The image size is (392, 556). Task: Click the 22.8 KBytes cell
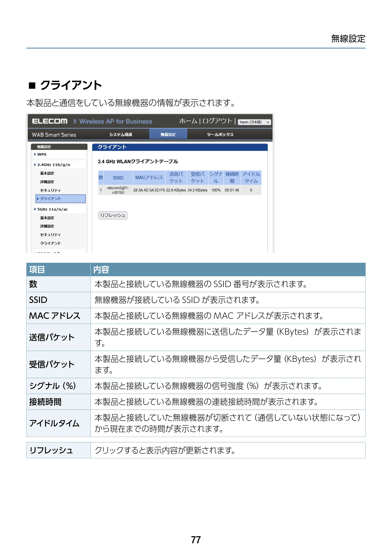pyautogui.click(x=176, y=190)
